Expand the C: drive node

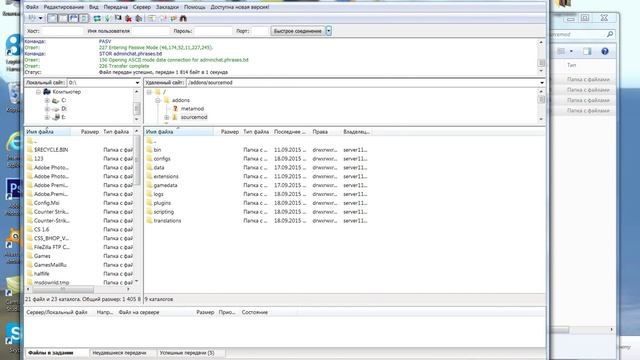[x=47, y=100]
